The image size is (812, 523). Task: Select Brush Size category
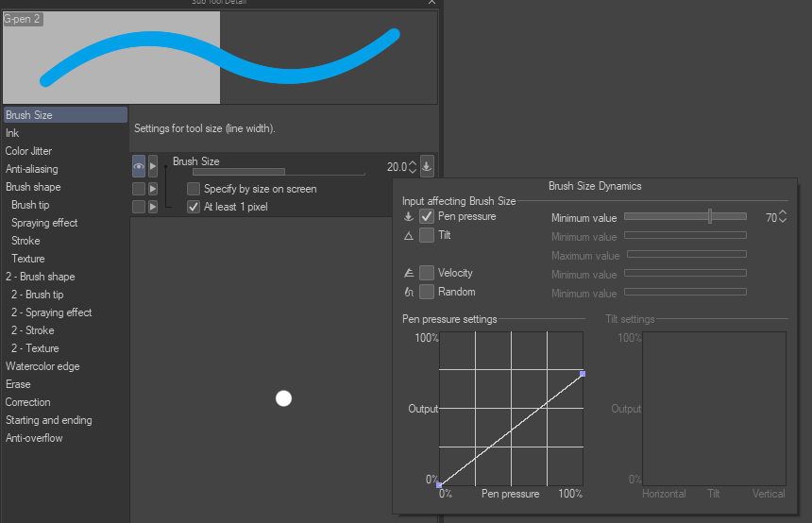coord(65,115)
